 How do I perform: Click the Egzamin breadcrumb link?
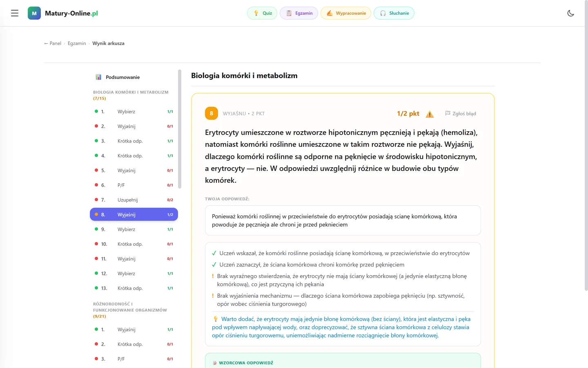coord(77,43)
